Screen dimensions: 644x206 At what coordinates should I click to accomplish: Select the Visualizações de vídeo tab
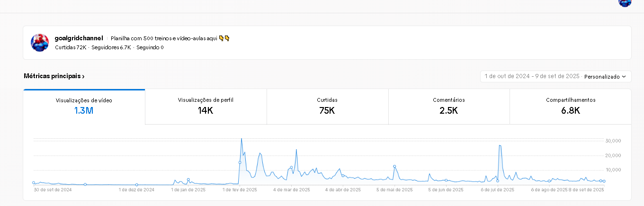click(84, 107)
